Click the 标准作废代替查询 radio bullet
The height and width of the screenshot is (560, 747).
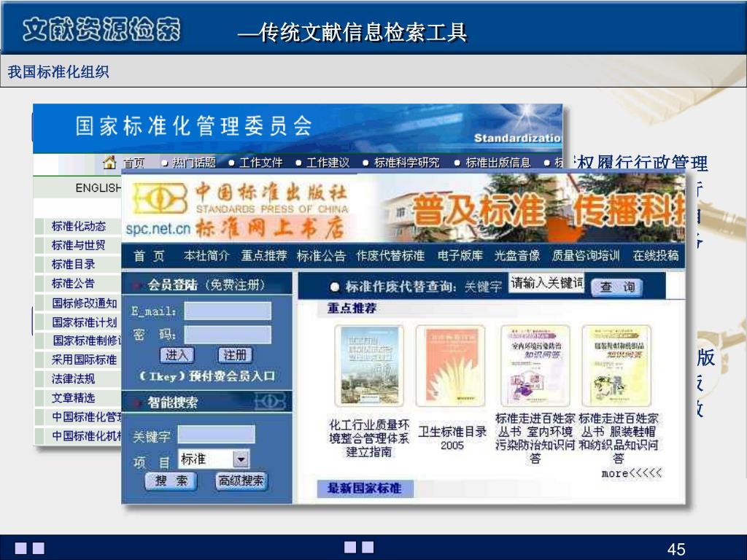coord(334,287)
